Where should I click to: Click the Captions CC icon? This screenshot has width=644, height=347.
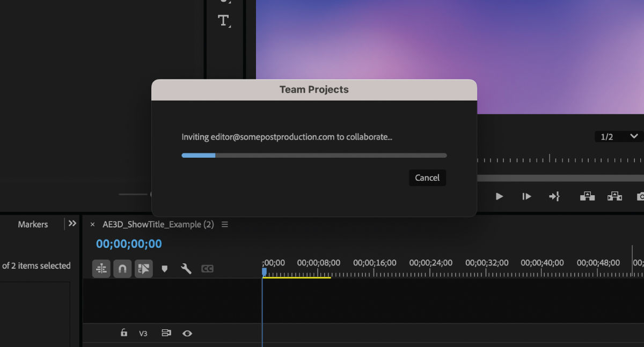[x=207, y=269]
